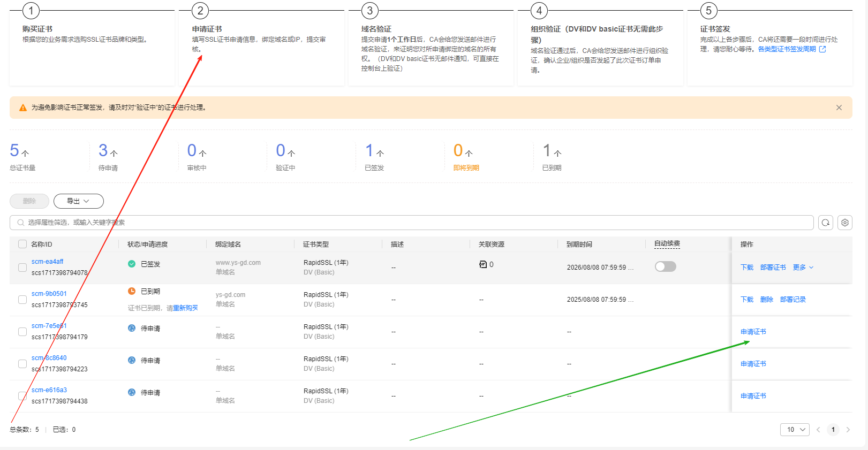Filter by 已签发 certificates
Viewport: 868px width, 450px height.
[374, 157]
